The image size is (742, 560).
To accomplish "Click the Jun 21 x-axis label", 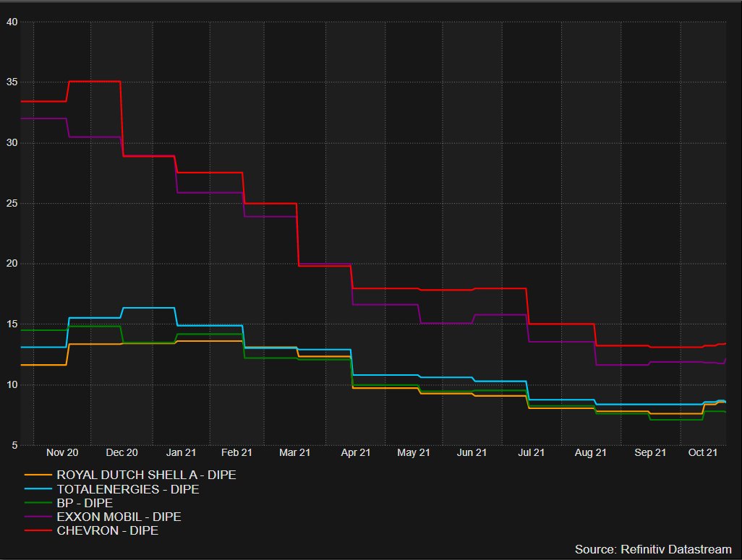I will tap(472, 452).
